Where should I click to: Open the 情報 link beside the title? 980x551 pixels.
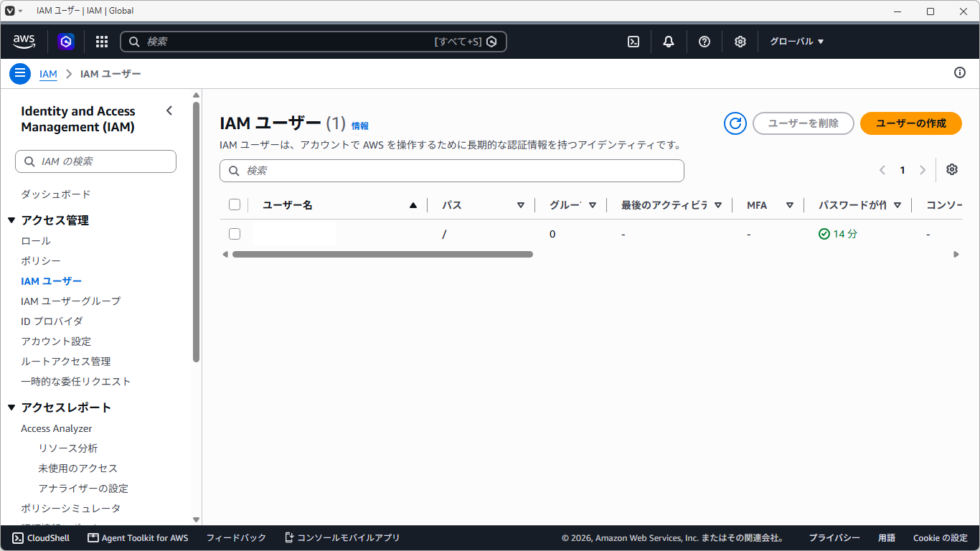360,126
